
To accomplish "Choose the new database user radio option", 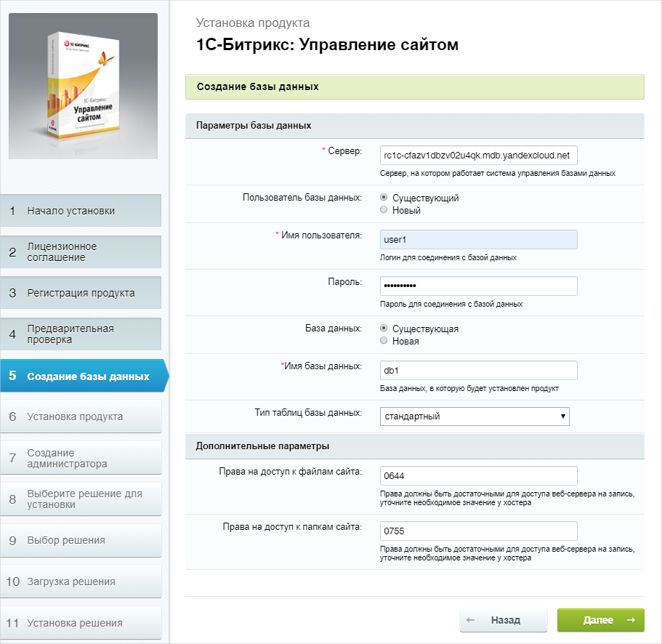I will pyautogui.click(x=384, y=210).
